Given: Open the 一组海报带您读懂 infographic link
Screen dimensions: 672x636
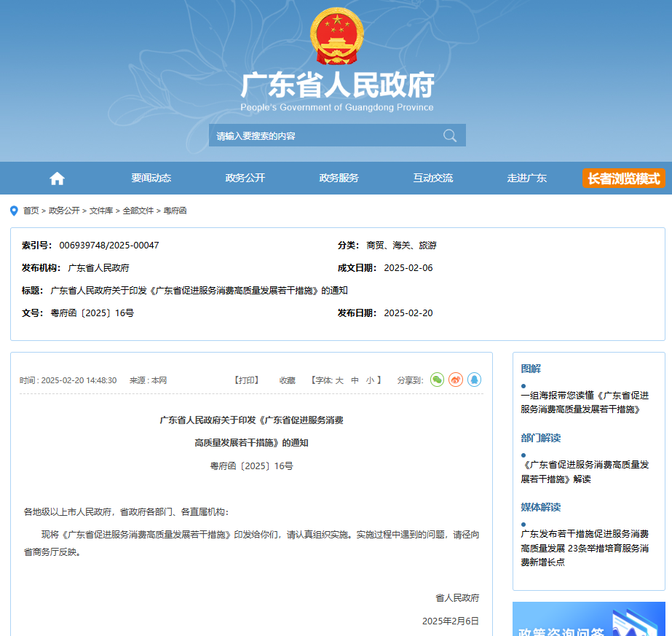Looking at the screenshot, I should coord(584,402).
